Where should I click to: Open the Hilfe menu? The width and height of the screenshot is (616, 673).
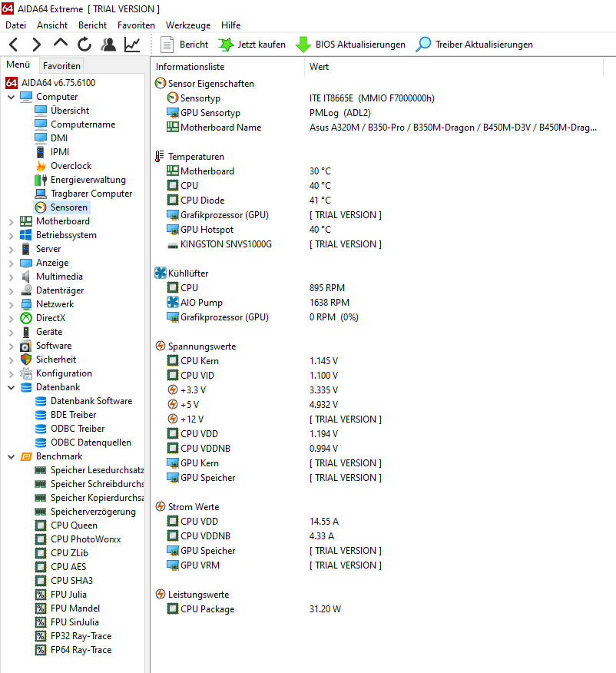click(x=230, y=25)
